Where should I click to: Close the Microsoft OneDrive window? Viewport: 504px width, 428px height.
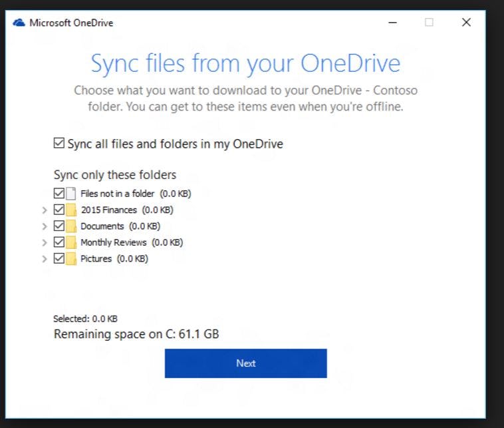pos(466,22)
